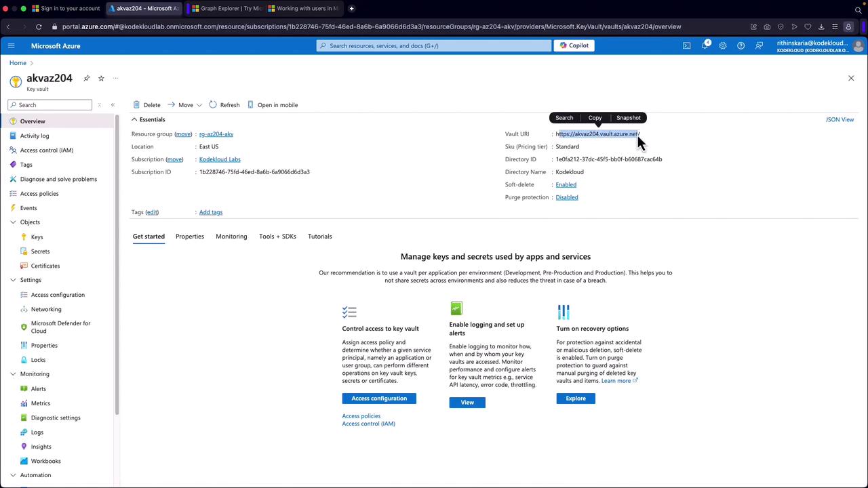Image resolution: width=868 pixels, height=488 pixels.
Task: Open the Access policies sidebar icon
Action: click(14, 193)
